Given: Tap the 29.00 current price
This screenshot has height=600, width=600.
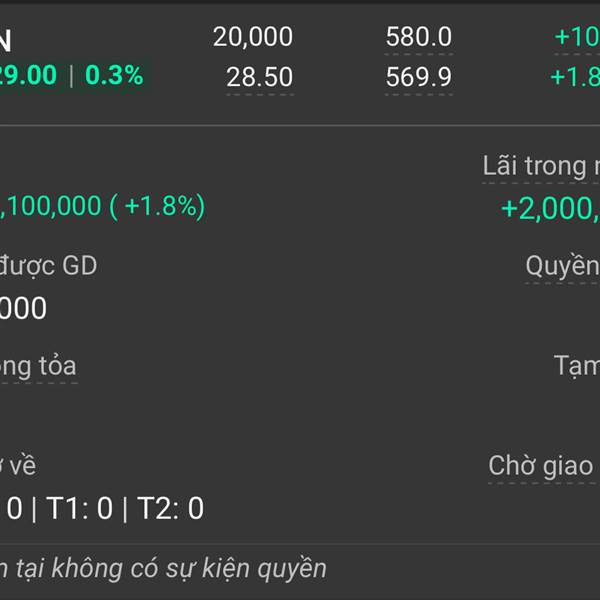Looking at the screenshot, I should (x=28, y=76).
